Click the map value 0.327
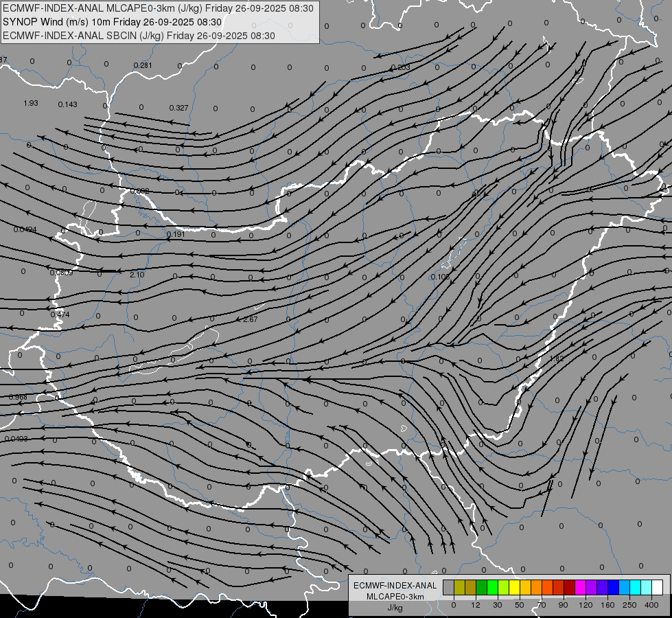This screenshot has width=672, height=618. pos(178,108)
